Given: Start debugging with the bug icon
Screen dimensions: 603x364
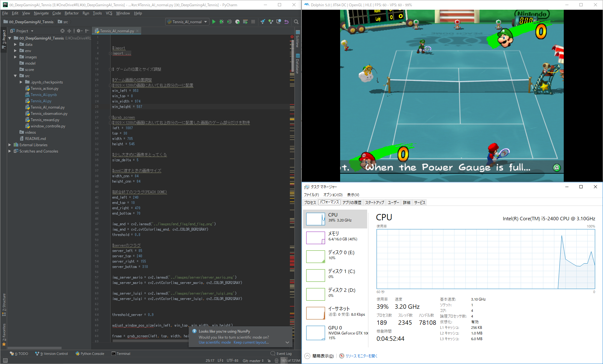Looking at the screenshot, I should (221, 22).
